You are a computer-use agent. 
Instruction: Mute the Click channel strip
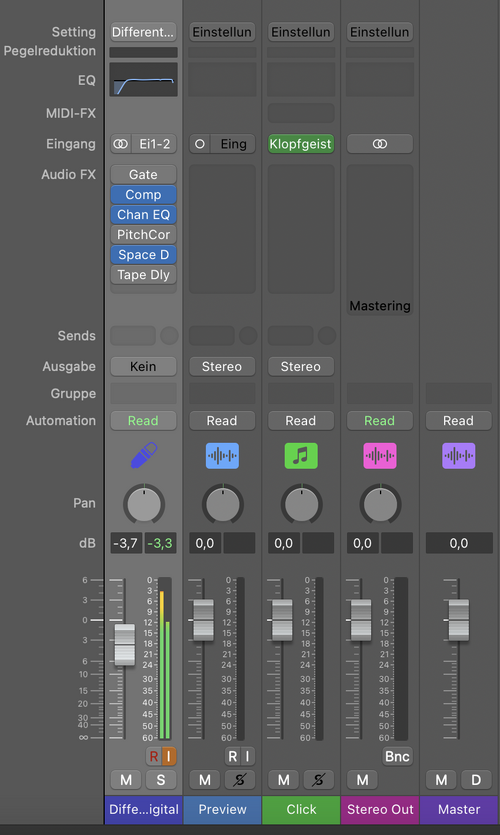pyautogui.click(x=284, y=780)
